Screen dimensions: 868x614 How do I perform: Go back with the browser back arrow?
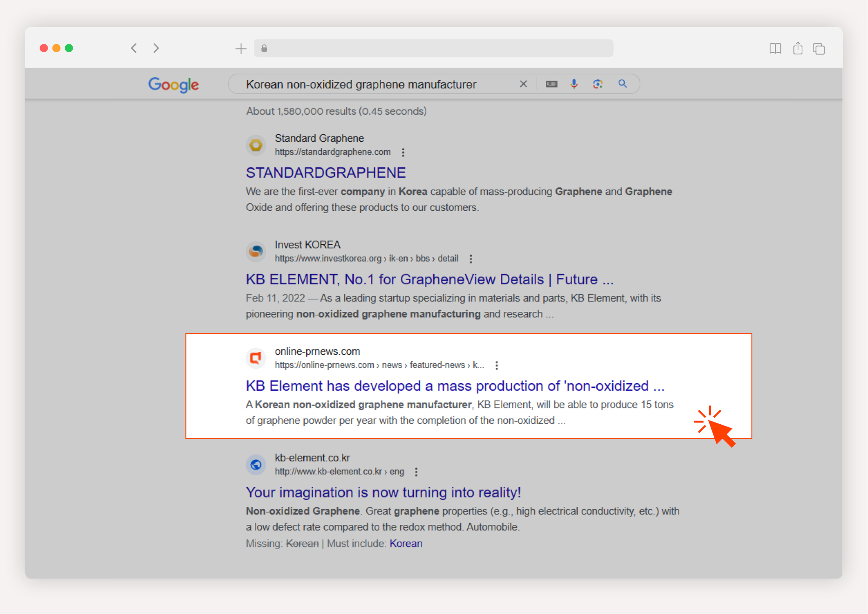point(134,48)
